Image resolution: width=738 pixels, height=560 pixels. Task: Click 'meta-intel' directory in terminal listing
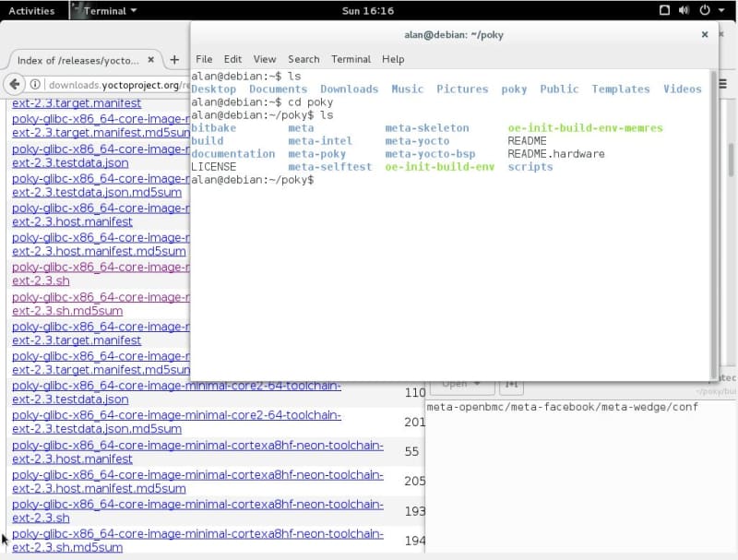tap(320, 141)
